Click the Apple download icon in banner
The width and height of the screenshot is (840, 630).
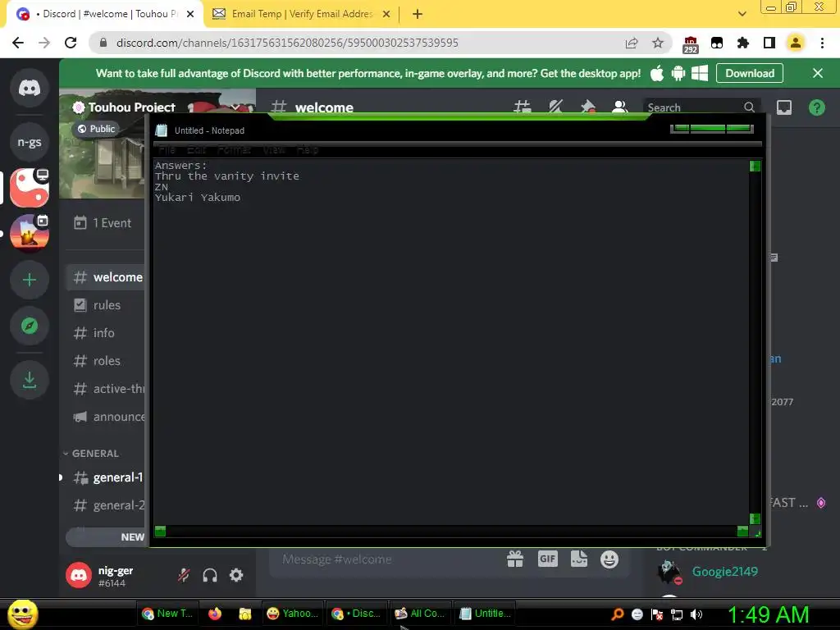657,73
